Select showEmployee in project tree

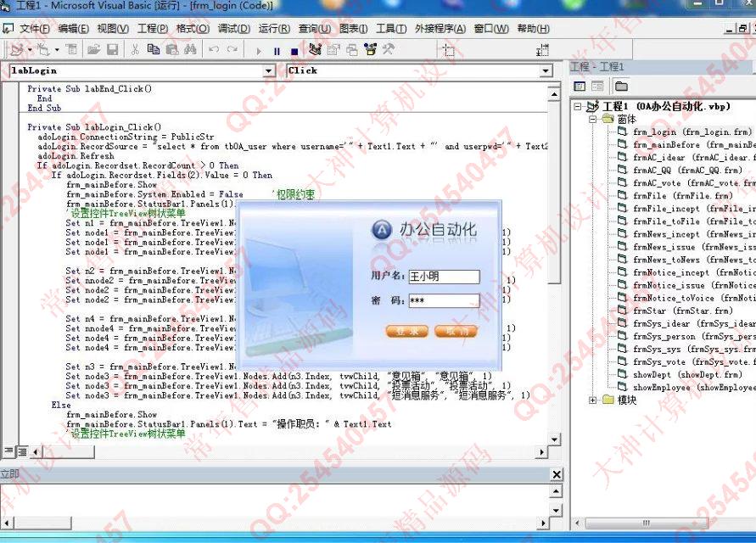coord(694,387)
